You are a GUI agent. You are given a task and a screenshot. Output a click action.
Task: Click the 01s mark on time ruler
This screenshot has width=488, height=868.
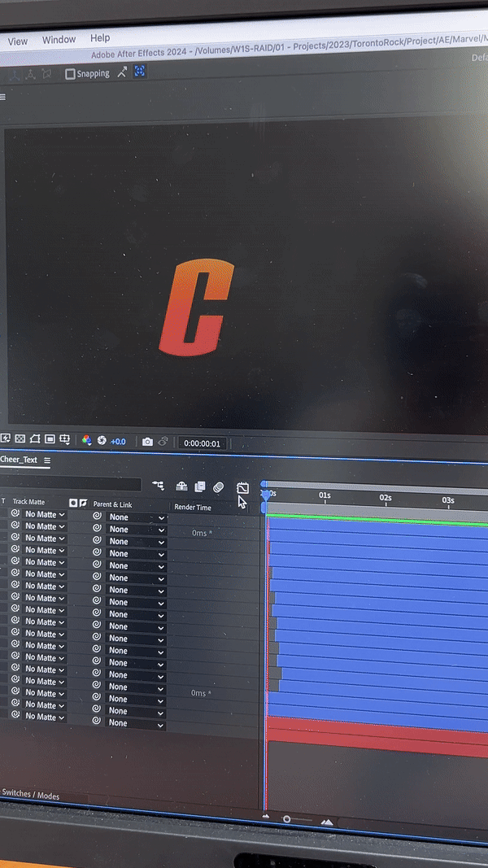click(x=325, y=496)
